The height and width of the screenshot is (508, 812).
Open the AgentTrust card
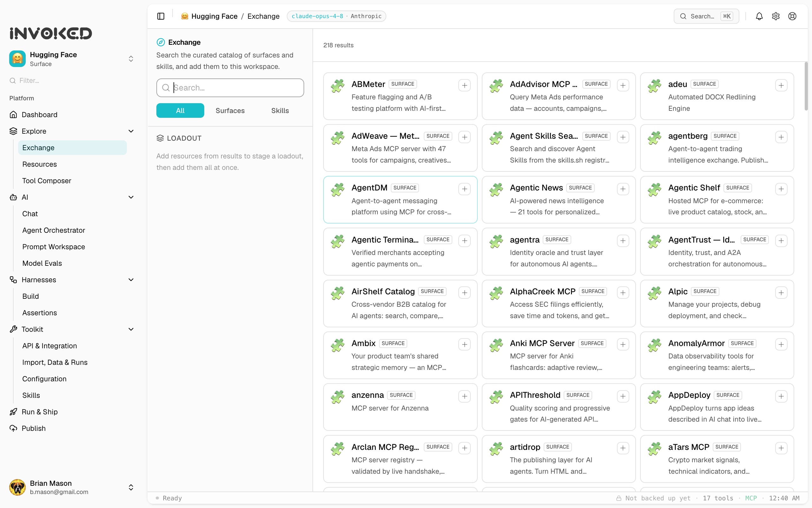(x=717, y=251)
